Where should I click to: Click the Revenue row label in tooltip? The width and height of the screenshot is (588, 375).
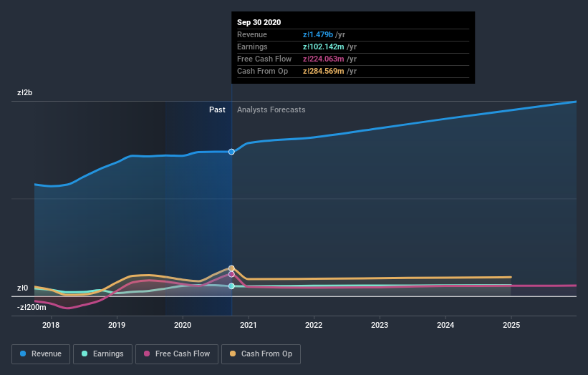[x=252, y=34]
